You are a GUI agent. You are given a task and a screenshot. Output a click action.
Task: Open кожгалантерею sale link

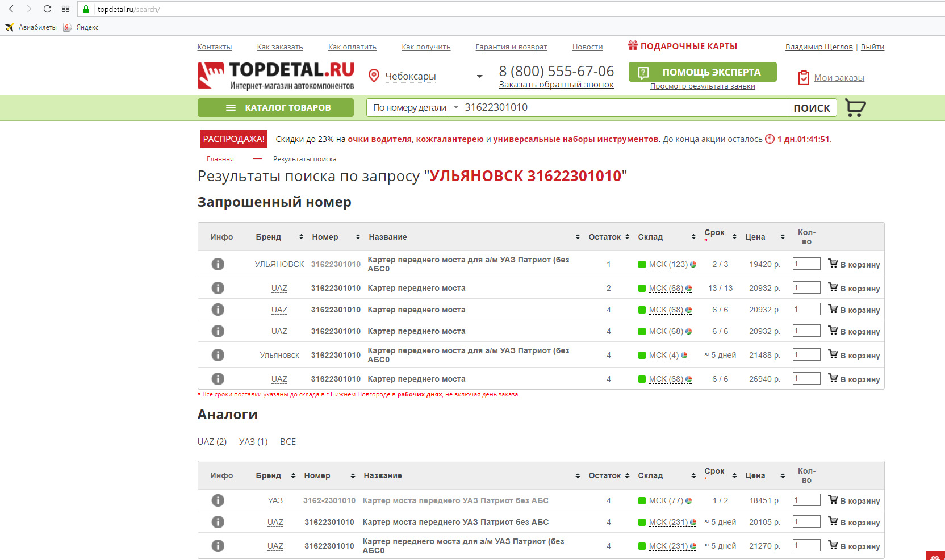450,139
